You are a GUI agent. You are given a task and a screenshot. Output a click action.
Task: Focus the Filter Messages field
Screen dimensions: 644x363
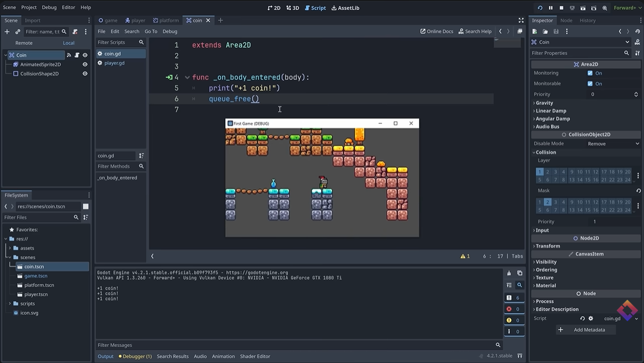tap(295, 345)
